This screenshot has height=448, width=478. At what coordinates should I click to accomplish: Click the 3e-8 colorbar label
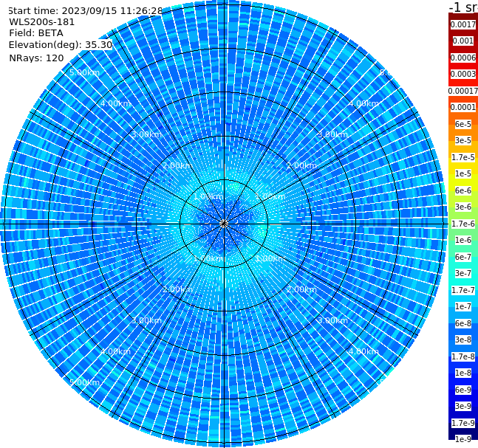pos(463,340)
